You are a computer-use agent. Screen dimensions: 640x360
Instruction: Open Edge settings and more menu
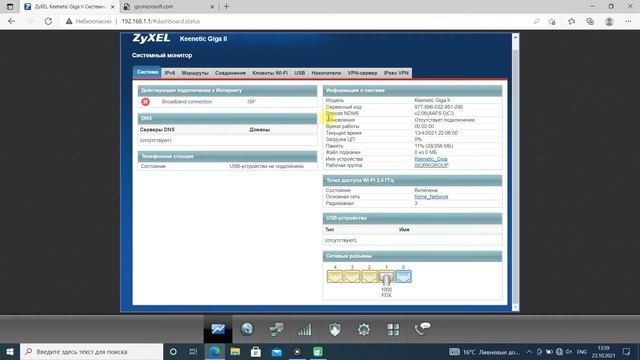coord(628,21)
